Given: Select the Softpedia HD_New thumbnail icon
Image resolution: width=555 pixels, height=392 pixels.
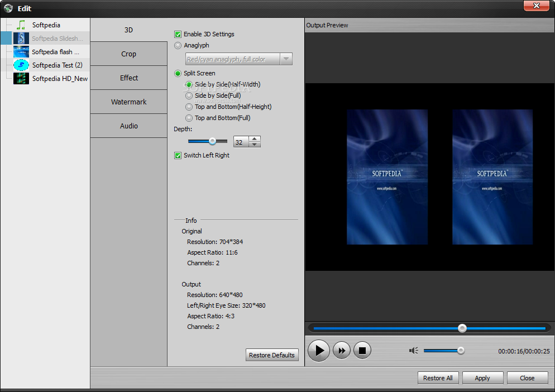Looking at the screenshot, I should click(21, 79).
